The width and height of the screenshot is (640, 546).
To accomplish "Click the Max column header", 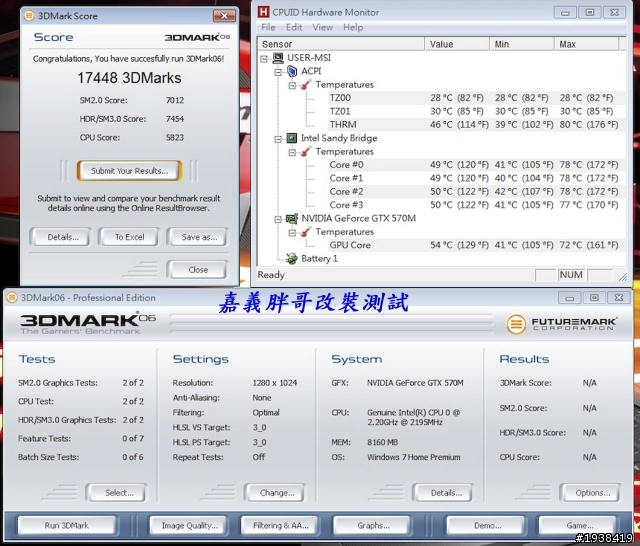I will click(x=587, y=44).
